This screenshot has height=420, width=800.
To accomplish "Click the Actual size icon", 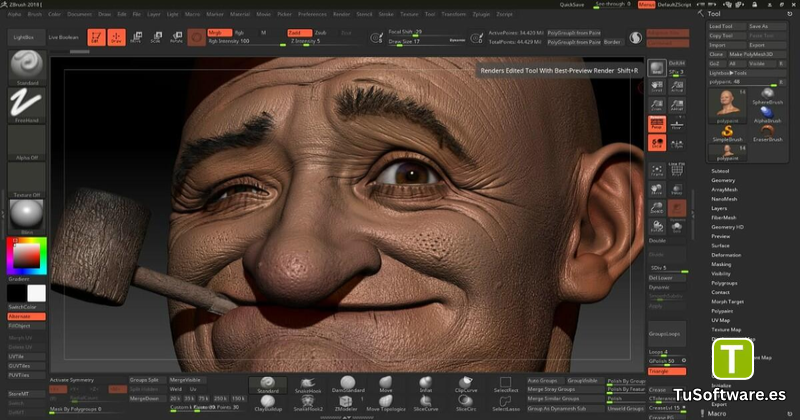I will click(x=677, y=86).
